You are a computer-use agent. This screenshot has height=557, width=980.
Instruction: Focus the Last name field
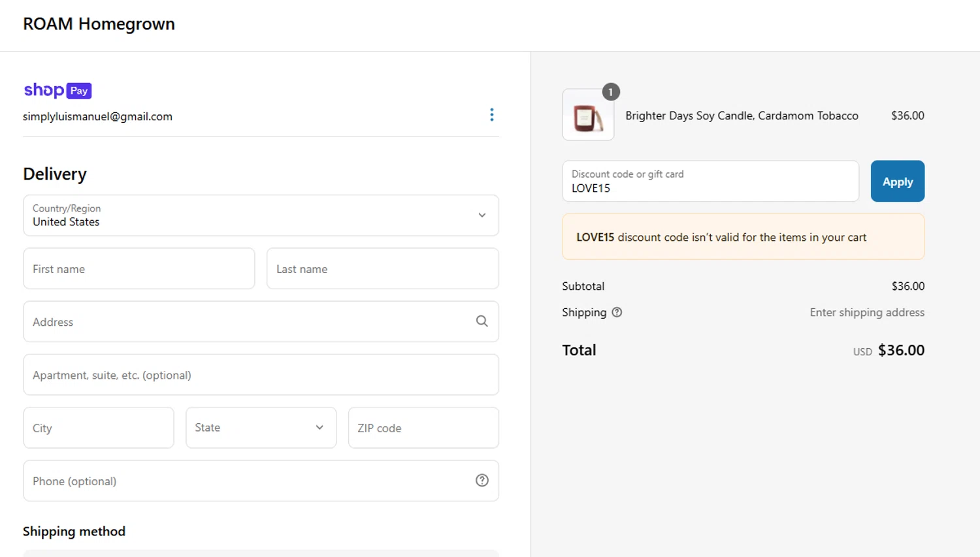(382, 268)
